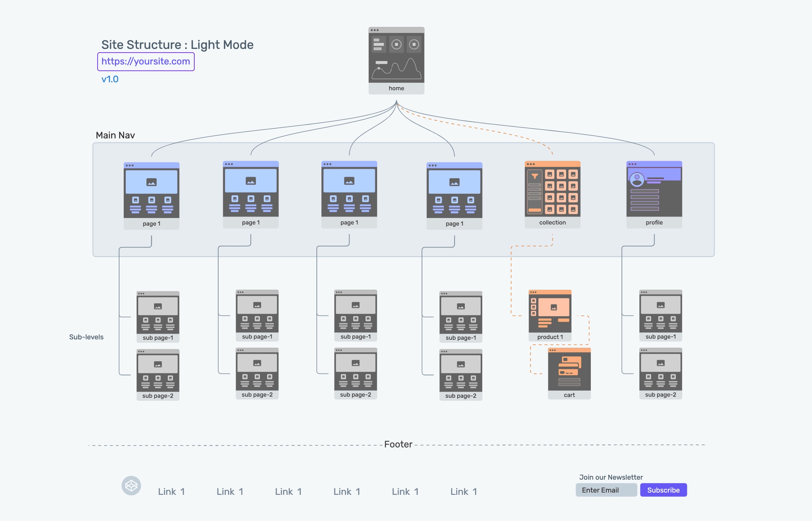Viewport: 812px width, 521px height.
Task: Click the purple Subscribe button
Action: pos(663,490)
